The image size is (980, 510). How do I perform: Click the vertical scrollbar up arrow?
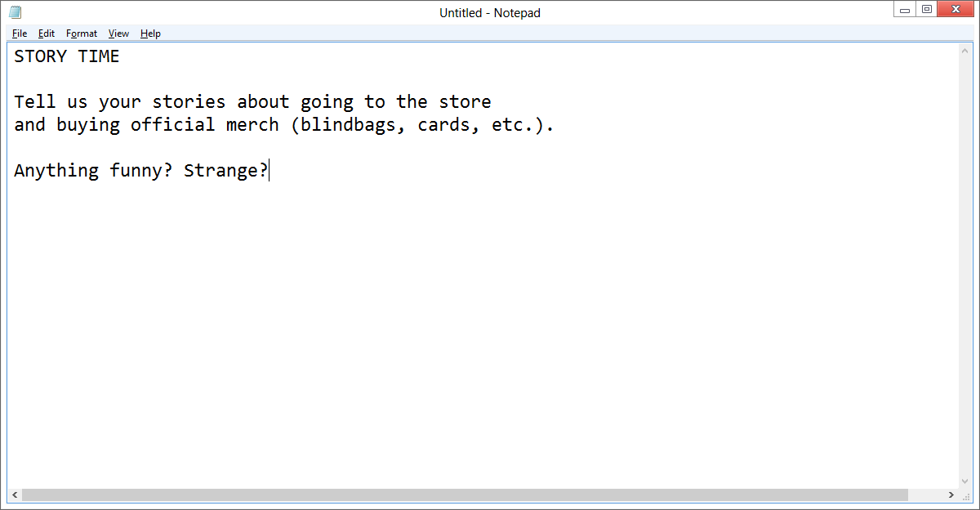pos(964,51)
